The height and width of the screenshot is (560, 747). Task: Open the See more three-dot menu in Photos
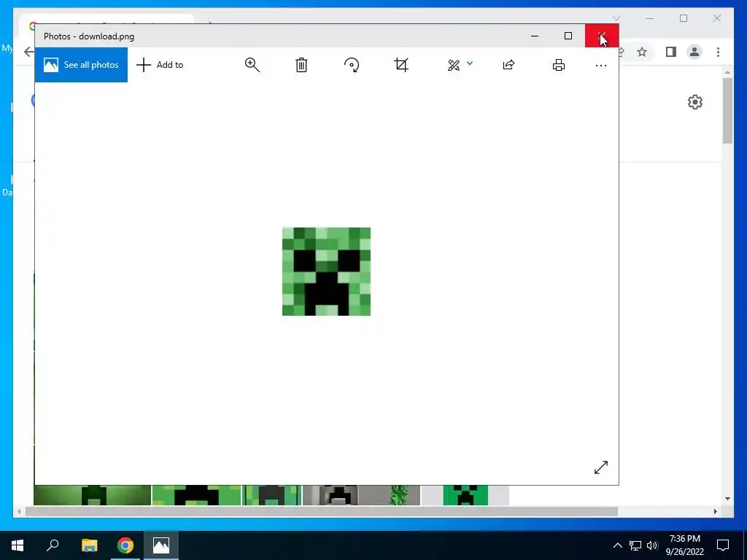click(601, 65)
